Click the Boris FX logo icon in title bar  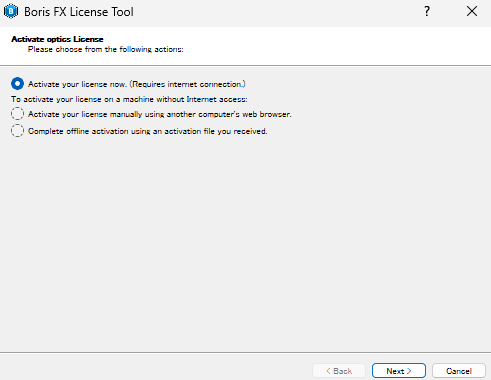(11, 11)
